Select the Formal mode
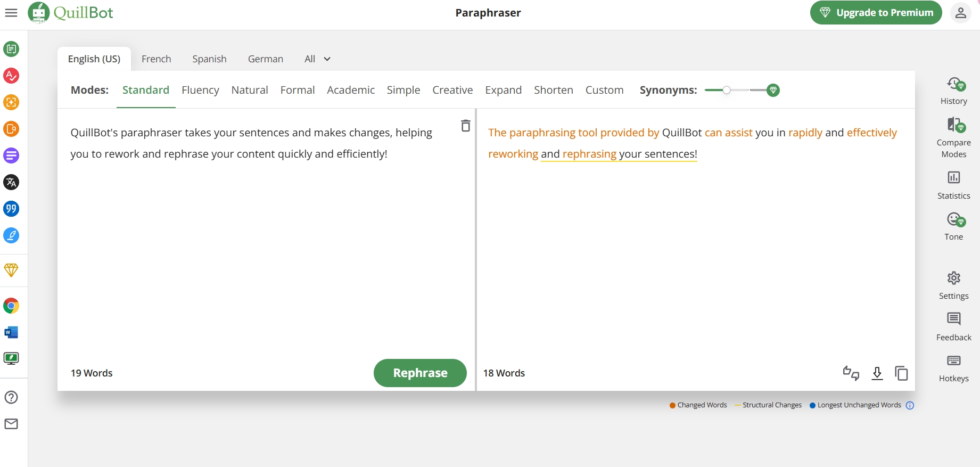Screen dimensions: 980x467 point(298,90)
